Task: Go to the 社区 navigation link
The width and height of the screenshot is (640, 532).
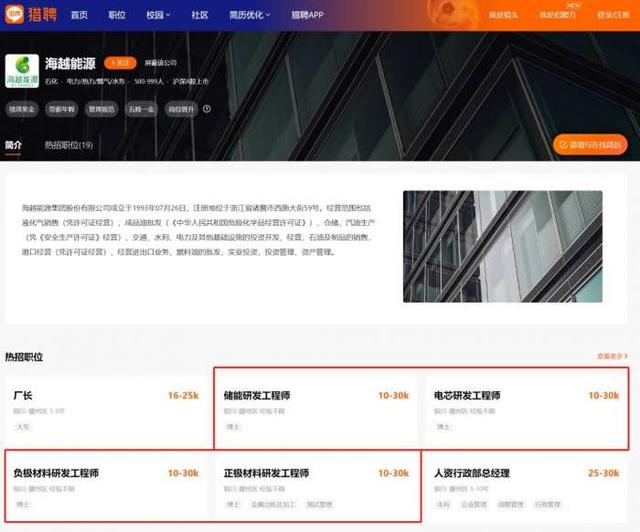Action: click(x=199, y=15)
